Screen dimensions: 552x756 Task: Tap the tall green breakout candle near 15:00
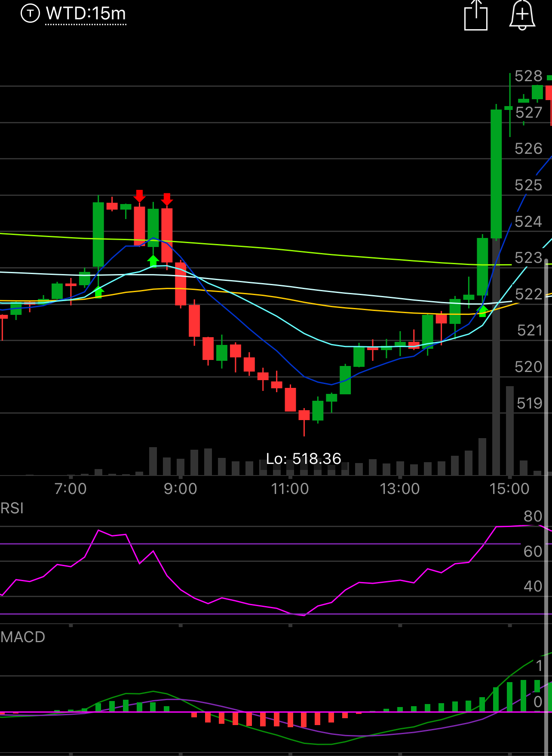coord(496,174)
